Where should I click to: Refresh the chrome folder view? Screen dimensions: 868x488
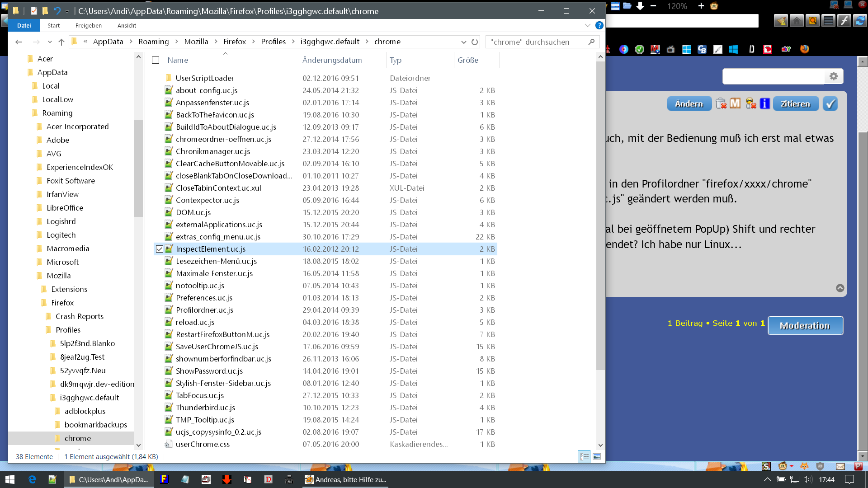tap(474, 42)
